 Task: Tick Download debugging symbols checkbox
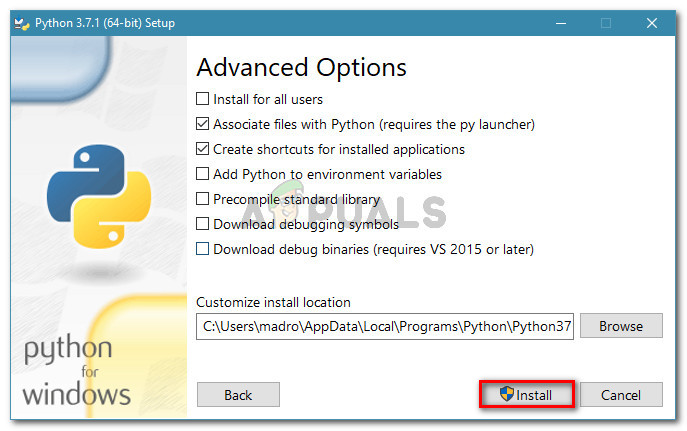pyautogui.click(x=202, y=223)
